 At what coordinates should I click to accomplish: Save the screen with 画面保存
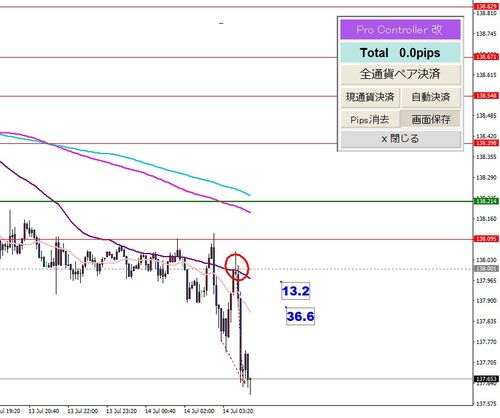pyautogui.click(x=431, y=119)
